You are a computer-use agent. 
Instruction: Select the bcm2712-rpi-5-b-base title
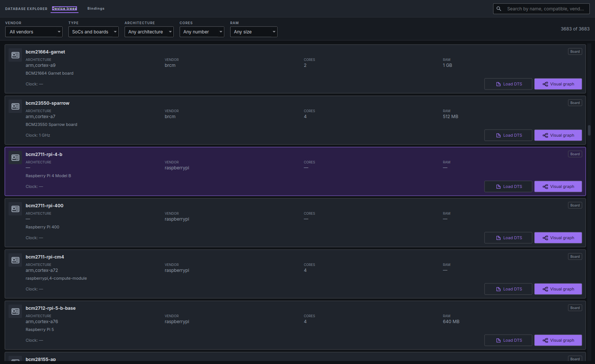click(x=51, y=308)
